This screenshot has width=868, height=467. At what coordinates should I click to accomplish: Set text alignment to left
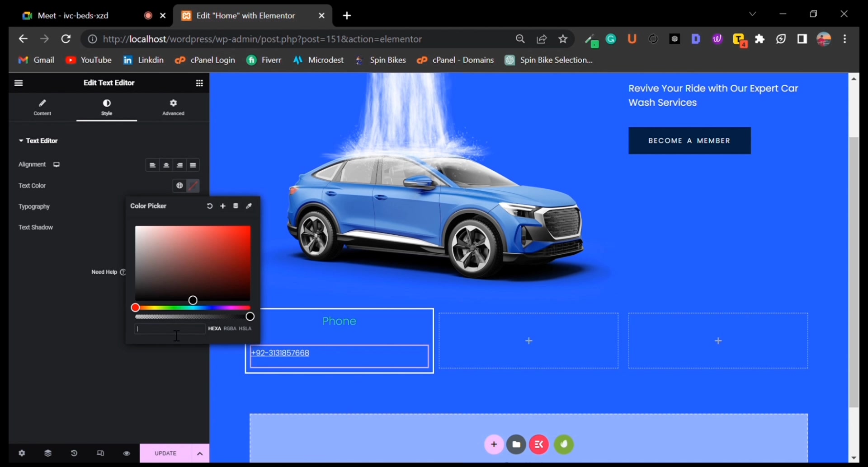(152, 165)
